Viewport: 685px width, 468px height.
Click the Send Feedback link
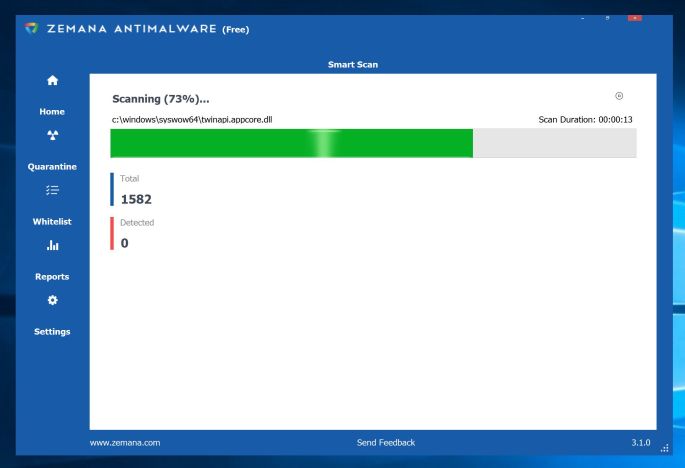click(x=386, y=443)
